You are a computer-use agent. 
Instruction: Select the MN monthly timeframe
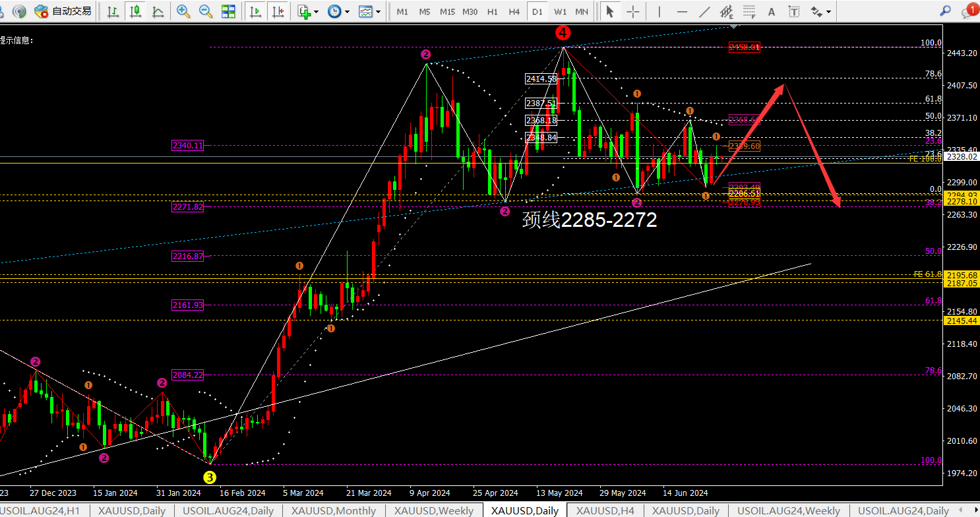click(x=582, y=11)
